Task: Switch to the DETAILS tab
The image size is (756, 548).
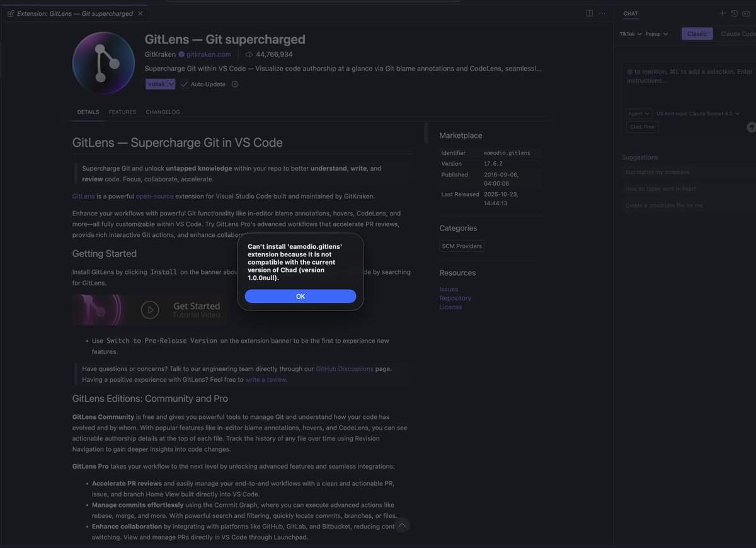Action: point(88,112)
